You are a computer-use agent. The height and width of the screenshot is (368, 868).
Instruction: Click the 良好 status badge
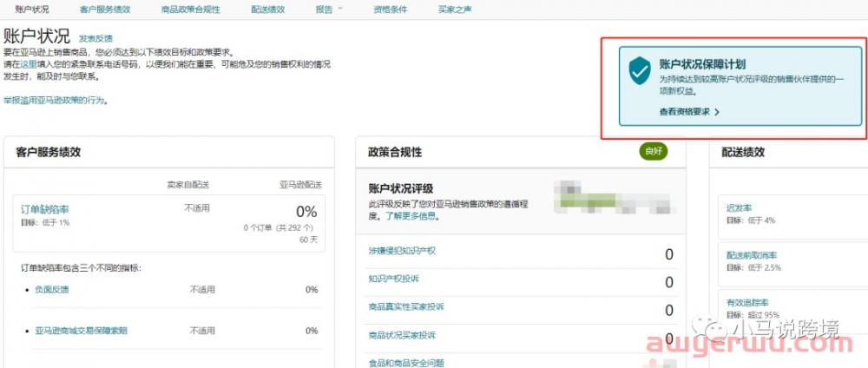(654, 152)
